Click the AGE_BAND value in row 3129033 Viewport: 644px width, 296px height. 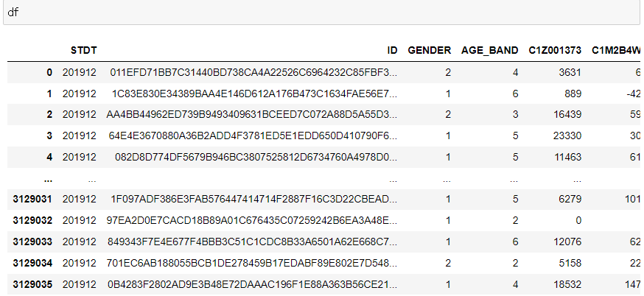(515, 242)
